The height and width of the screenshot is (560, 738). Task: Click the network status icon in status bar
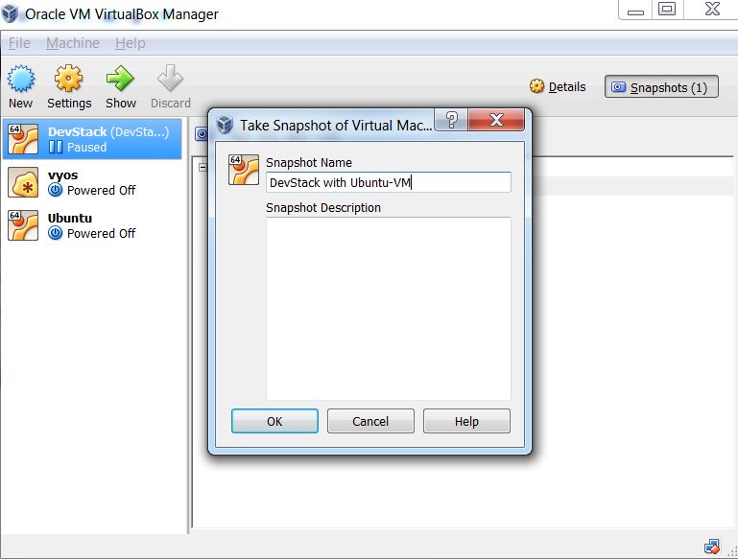pyautogui.click(x=712, y=547)
